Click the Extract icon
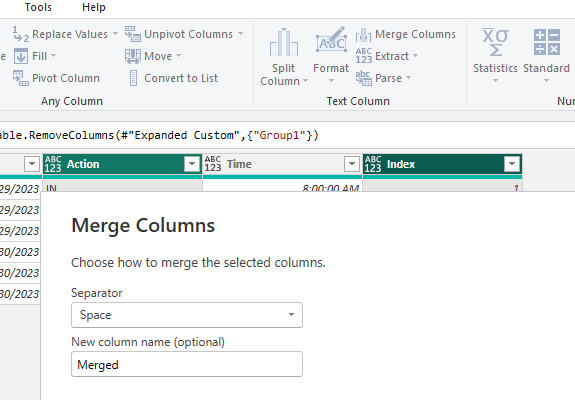The width and height of the screenshot is (575, 400). (363, 56)
